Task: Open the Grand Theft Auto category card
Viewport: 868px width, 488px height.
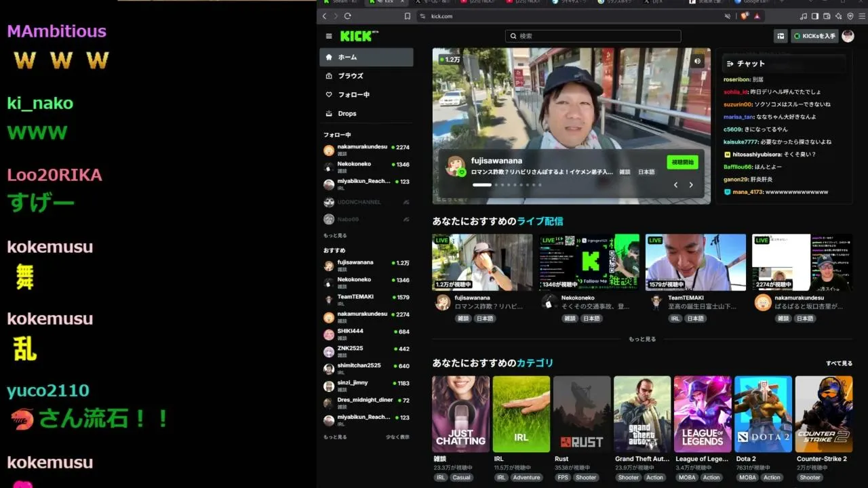Action: [x=642, y=414]
